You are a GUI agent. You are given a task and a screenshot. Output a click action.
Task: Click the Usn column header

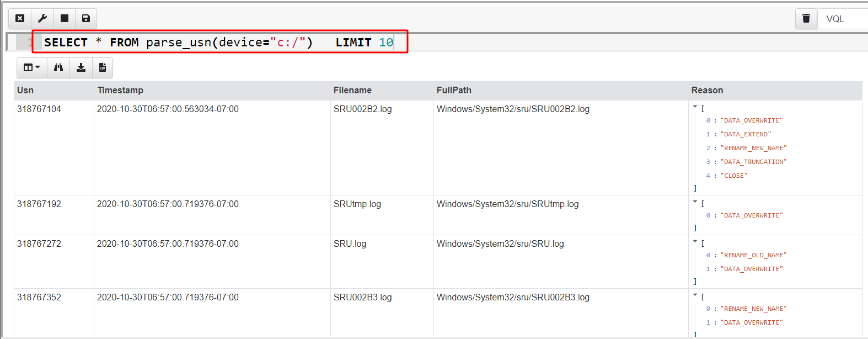pos(25,91)
